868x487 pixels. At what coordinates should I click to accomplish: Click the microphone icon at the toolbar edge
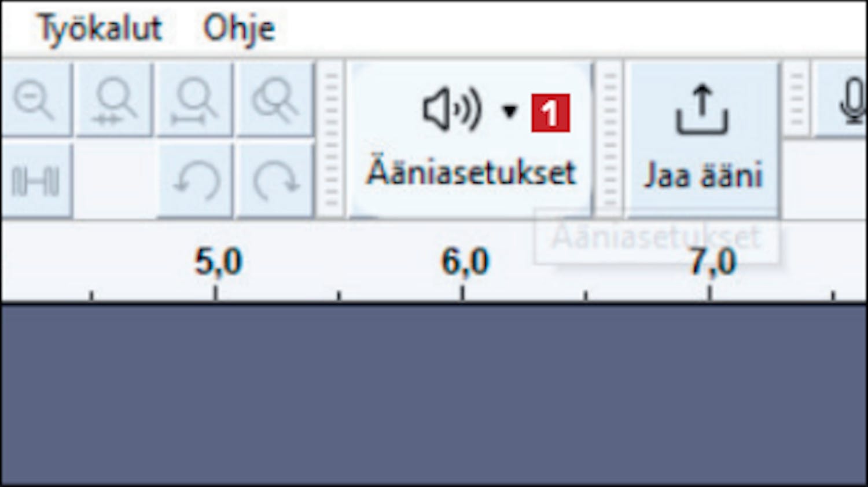tap(852, 101)
